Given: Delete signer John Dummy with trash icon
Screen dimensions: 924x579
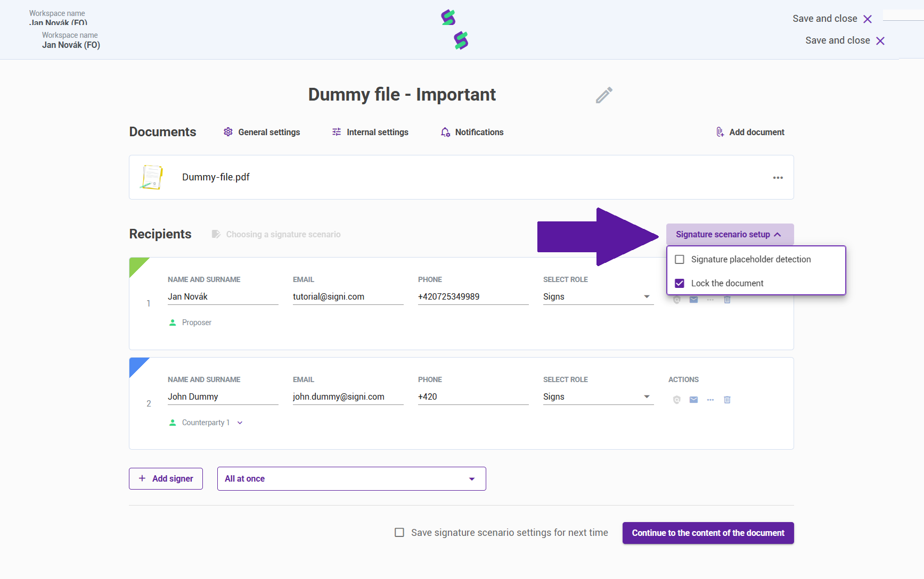Looking at the screenshot, I should tap(727, 400).
